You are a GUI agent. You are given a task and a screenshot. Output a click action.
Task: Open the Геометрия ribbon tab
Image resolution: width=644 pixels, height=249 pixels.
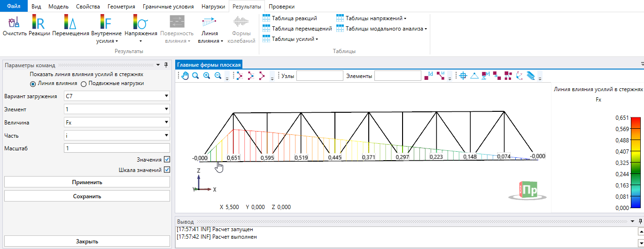coord(121,7)
